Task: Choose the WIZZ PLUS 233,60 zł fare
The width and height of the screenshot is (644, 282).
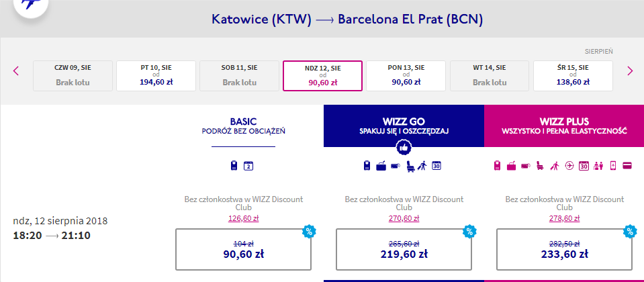Action: point(563,248)
